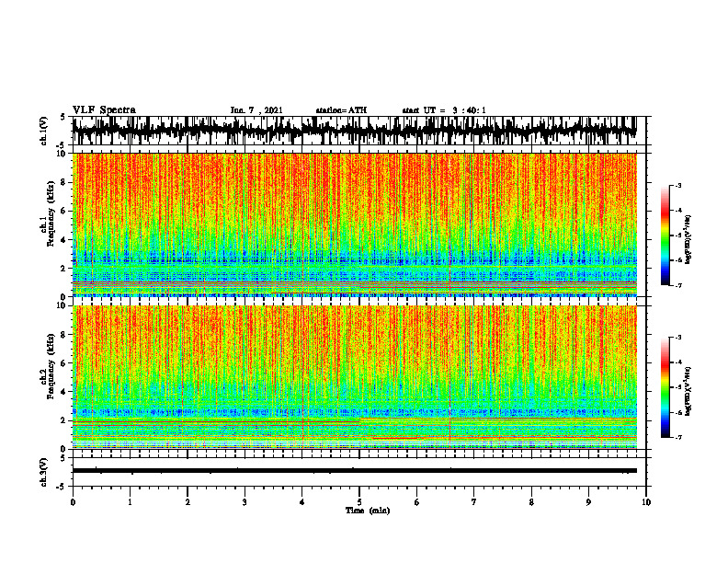The width and height of the screenshot is (728, 563).
Task: Click time-axis tick label "4"
Action: tap(302, 502)
